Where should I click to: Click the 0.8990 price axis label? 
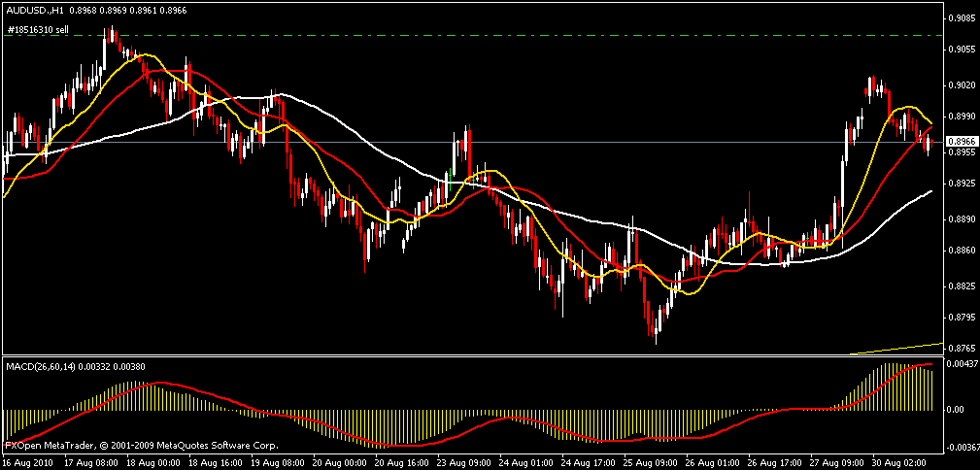(962, 116)
